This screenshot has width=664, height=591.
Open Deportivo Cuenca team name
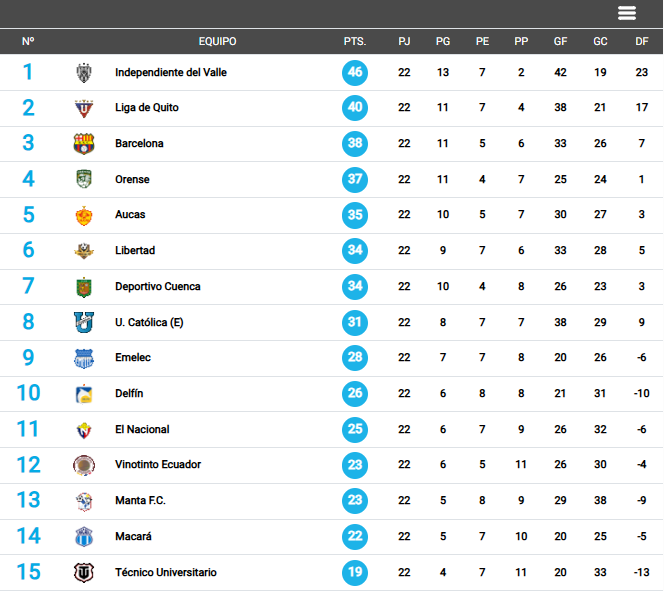click(158, 287)
